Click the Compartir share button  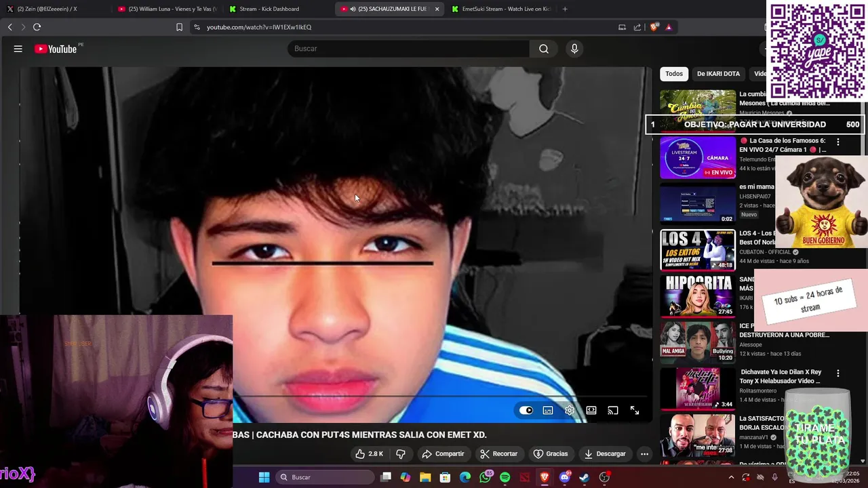coord(443,453)
